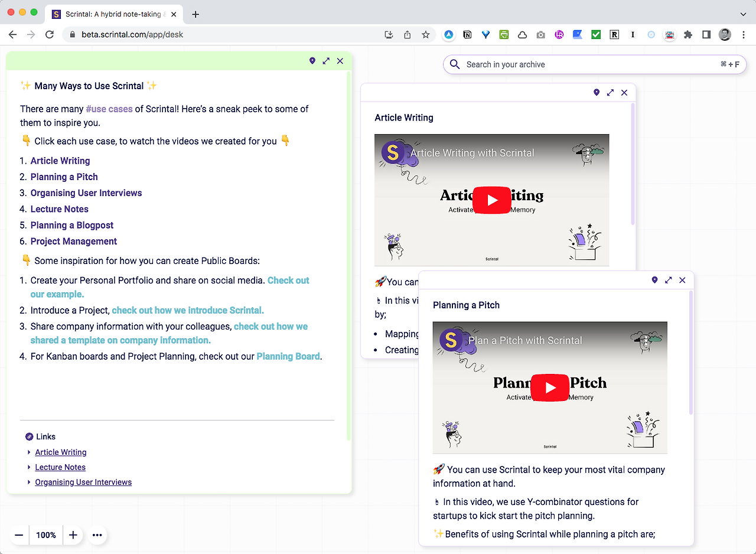Go back in browser history
The height and width of the screenshot is (554, 756).
[12, 35]
